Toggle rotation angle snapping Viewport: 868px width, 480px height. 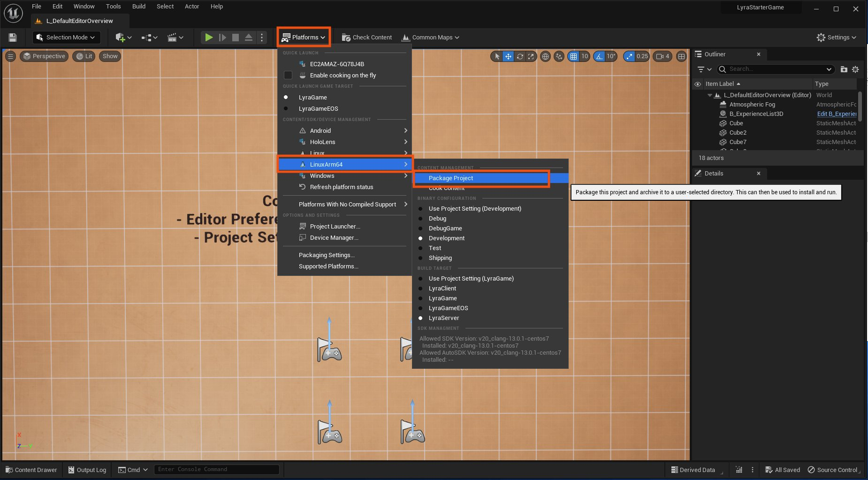click(x=599, y=56)
